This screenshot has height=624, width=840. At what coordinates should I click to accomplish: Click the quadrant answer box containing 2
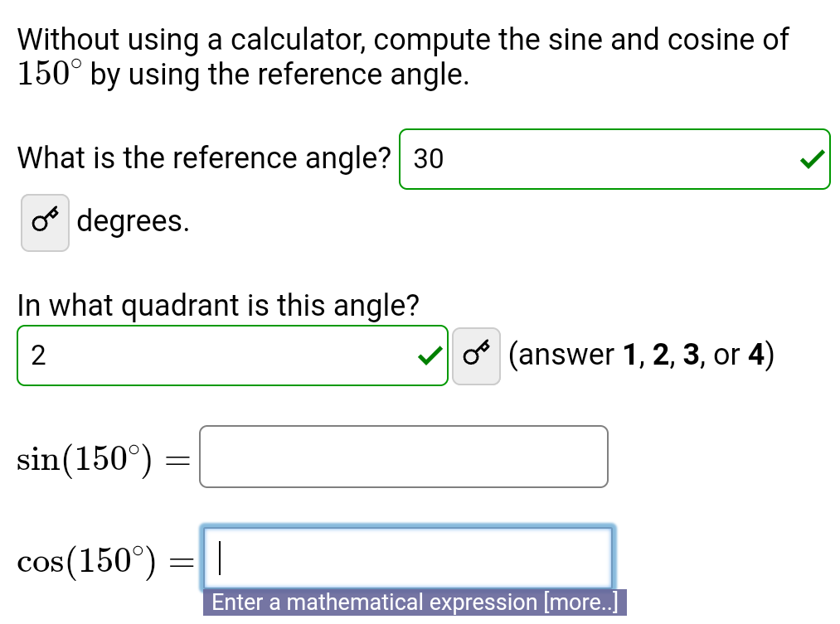232,355
